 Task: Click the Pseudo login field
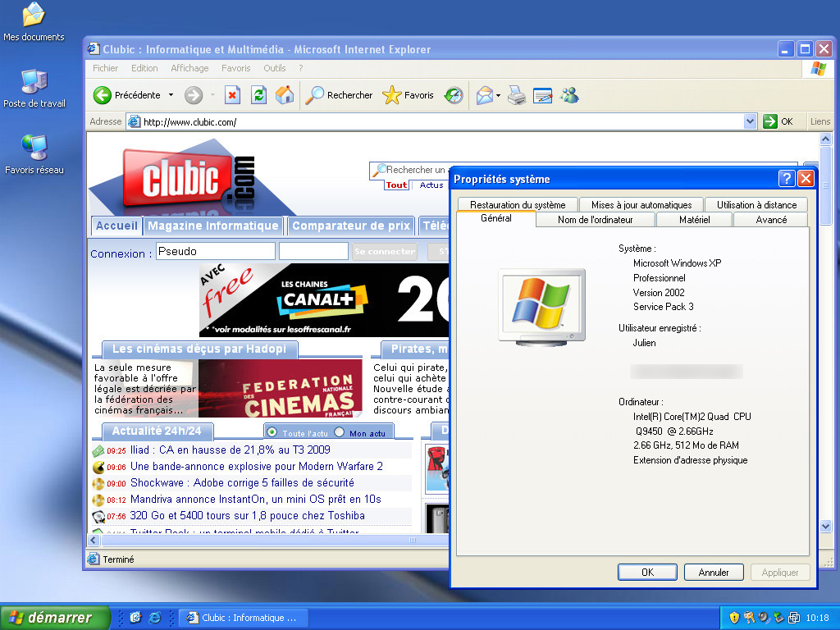click(215, 251)
